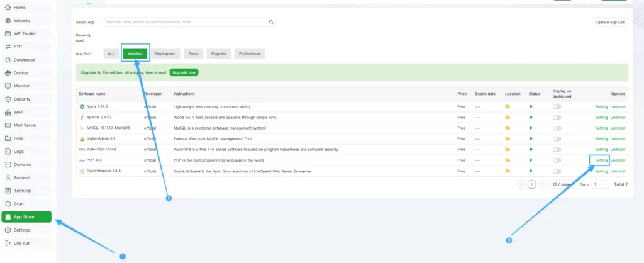644x263 pixels.
Task: Click the green status play icon for Apache
Action: (531, 118)
